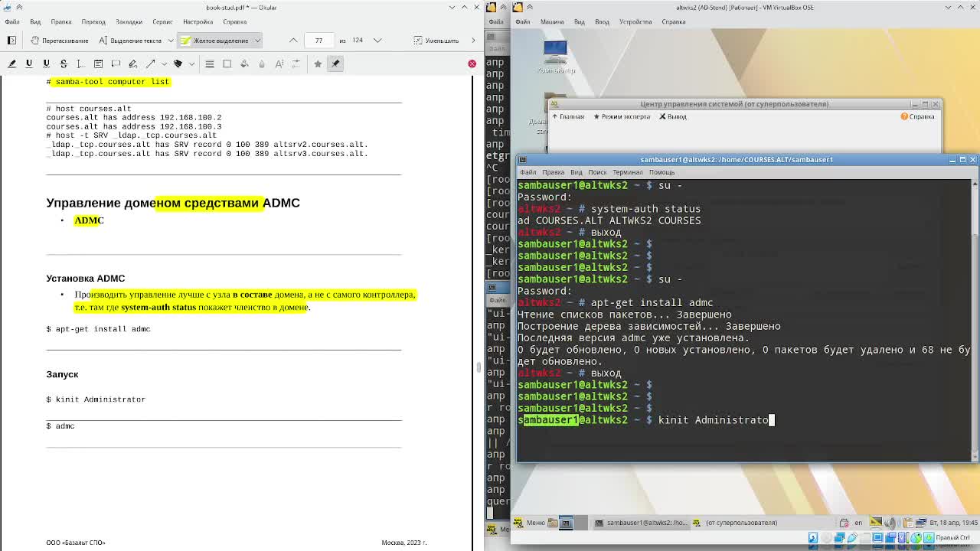Open the Меню start button in VM taskbar
Image resolution: width=980 pixels, height=551 pixels.
click(x=529, y=523)
